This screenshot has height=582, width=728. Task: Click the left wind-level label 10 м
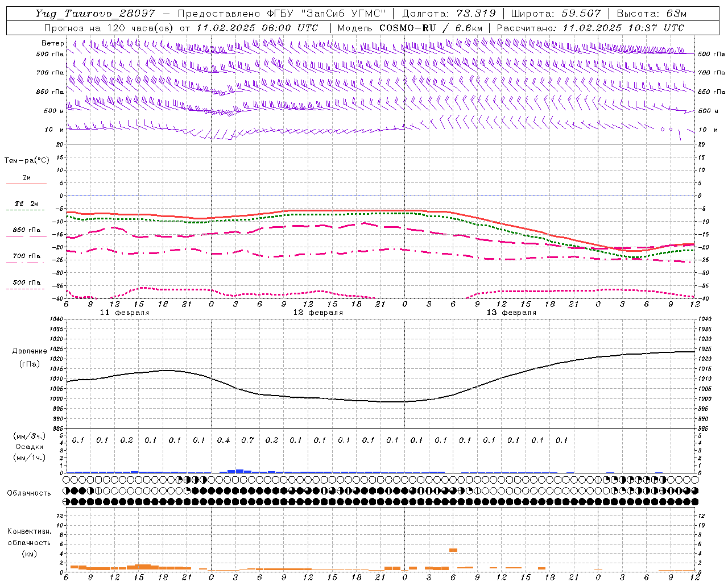(x=55, y=130)
